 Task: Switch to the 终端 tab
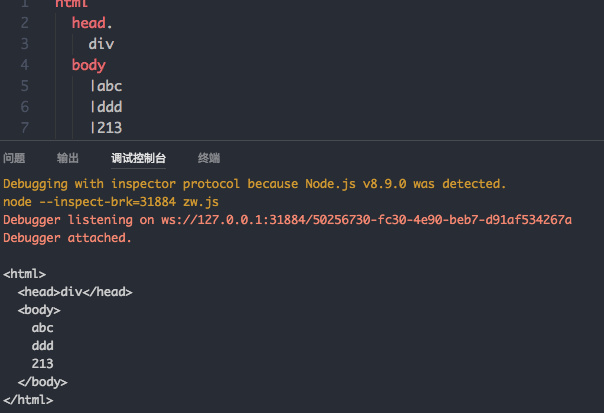point(209,158)
